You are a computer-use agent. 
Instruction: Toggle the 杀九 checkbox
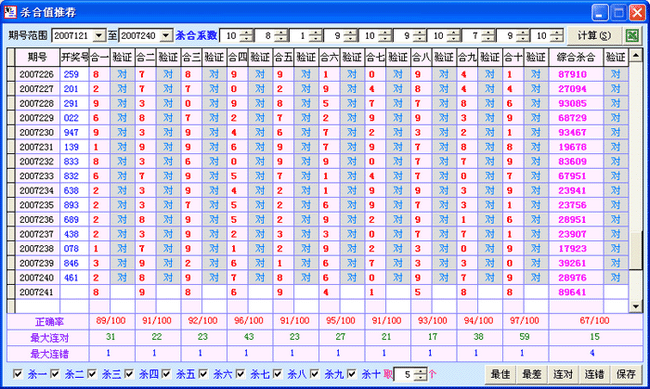point(315,374)
